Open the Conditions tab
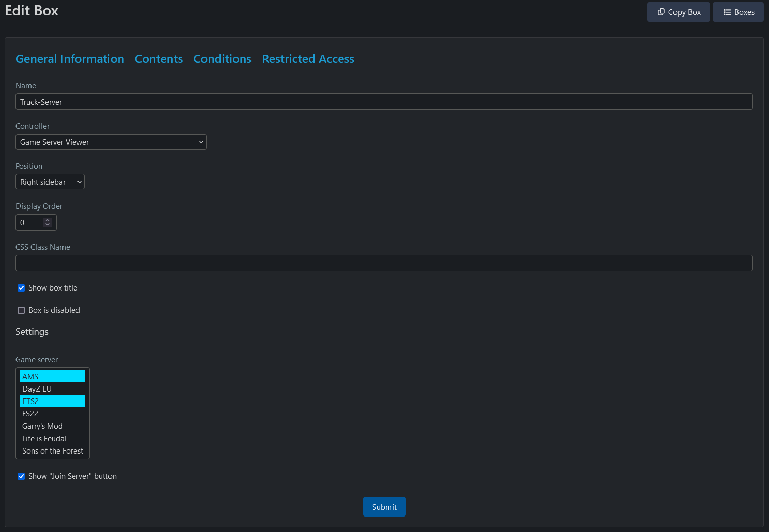 click(222, 59)
